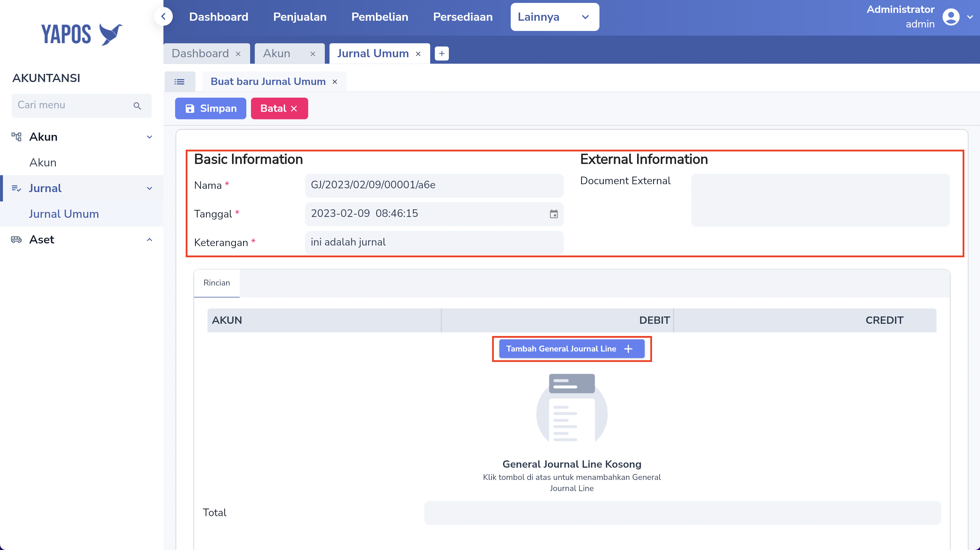Click the Document External text area
This screenshot has width=980, height=550.
pyautogui.click(x=820, y=200)
